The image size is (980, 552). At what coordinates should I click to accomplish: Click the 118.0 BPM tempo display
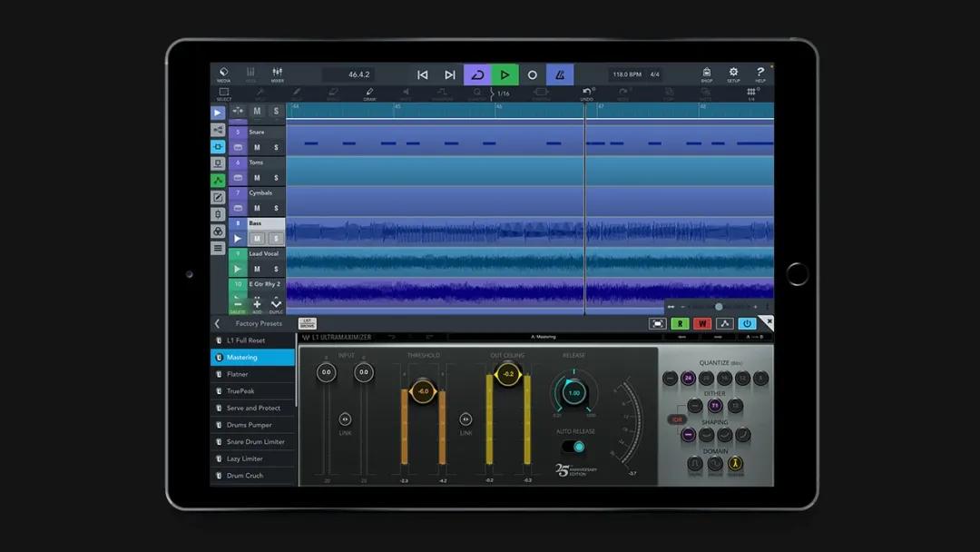coord(627,74)
